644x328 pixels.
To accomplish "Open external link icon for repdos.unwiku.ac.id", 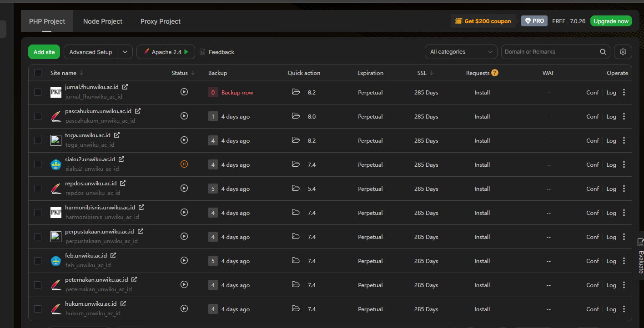I will pos(123,184).
